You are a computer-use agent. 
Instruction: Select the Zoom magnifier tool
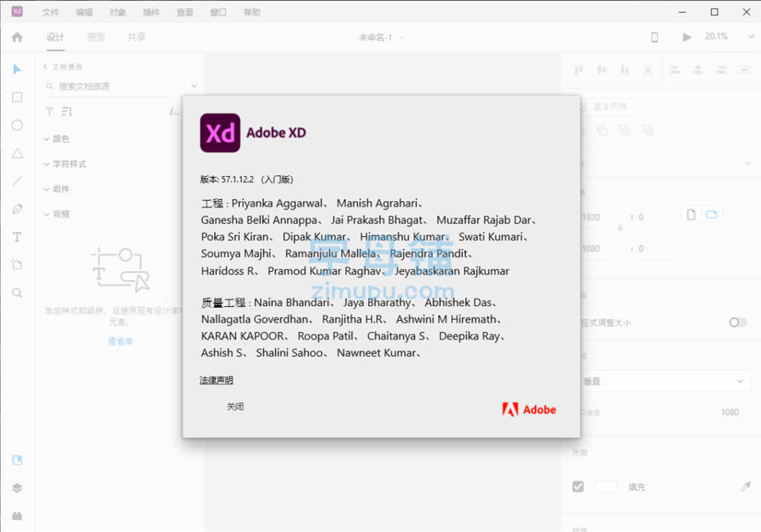[17, 293]
